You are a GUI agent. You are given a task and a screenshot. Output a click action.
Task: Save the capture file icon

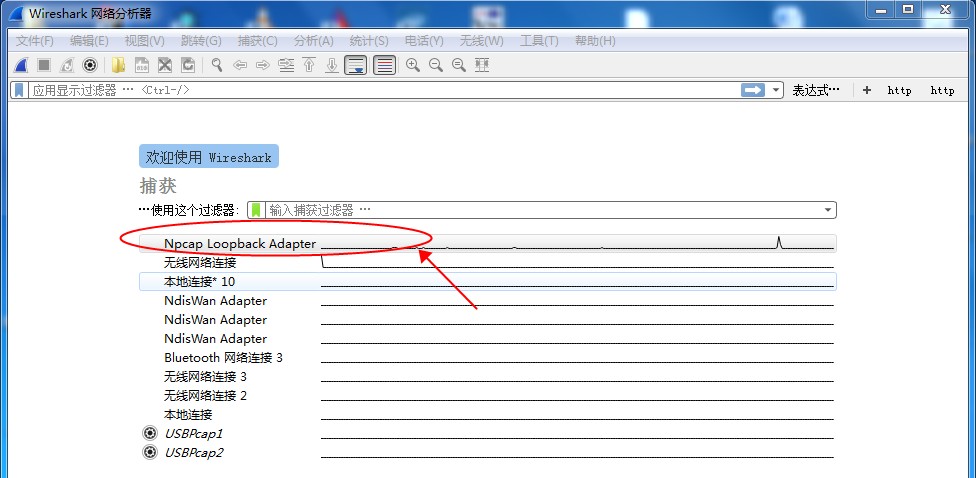click(142, 65)
